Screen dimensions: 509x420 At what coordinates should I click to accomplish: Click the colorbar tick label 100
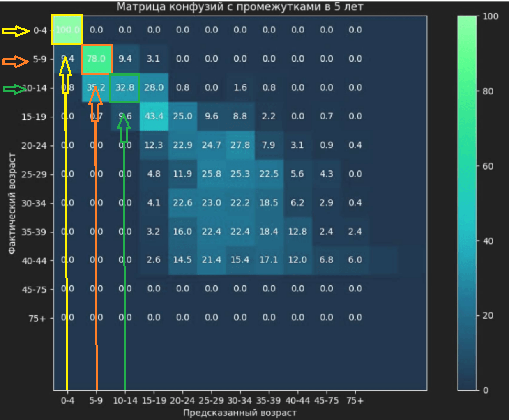coord(490,16)
